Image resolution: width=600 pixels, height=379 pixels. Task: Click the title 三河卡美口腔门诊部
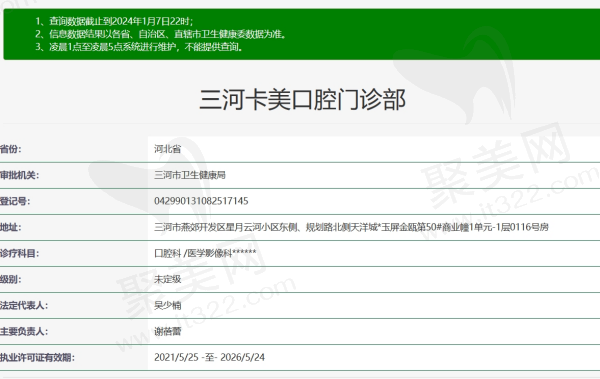coord(302,100)
